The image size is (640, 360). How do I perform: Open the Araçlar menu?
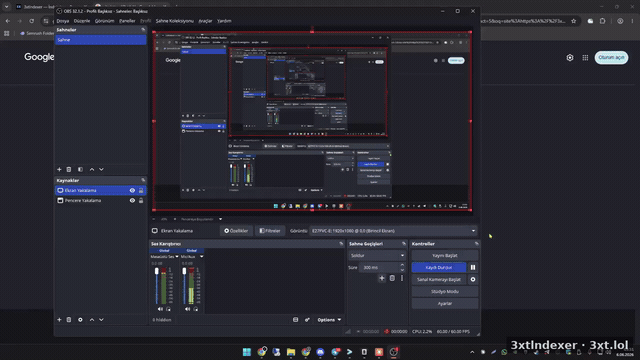(x=205, y=21)
